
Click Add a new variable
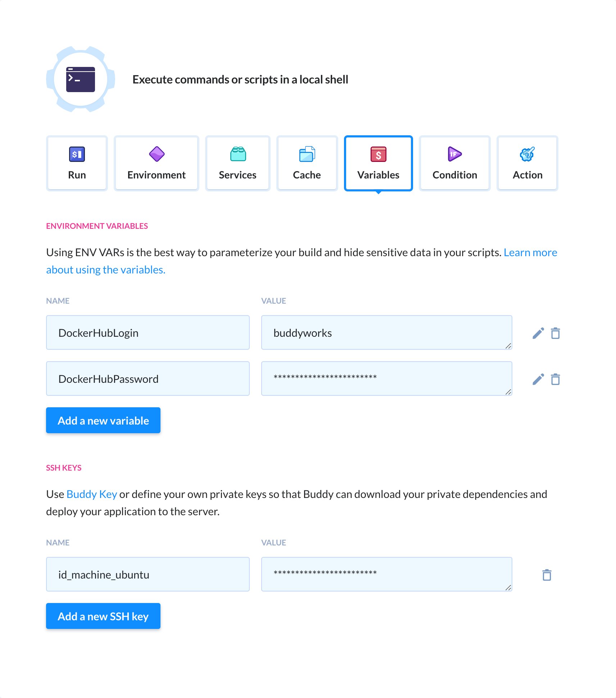(103, 420)
